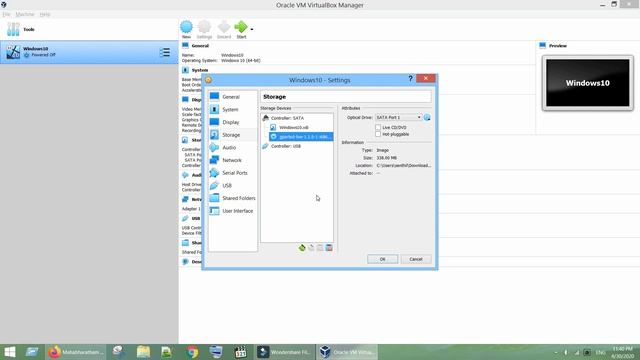Image resolution: width=640 pixels, height=360 pixels.
Task: Click the add storage attachment icon
Action: click(x=320, y=248)
